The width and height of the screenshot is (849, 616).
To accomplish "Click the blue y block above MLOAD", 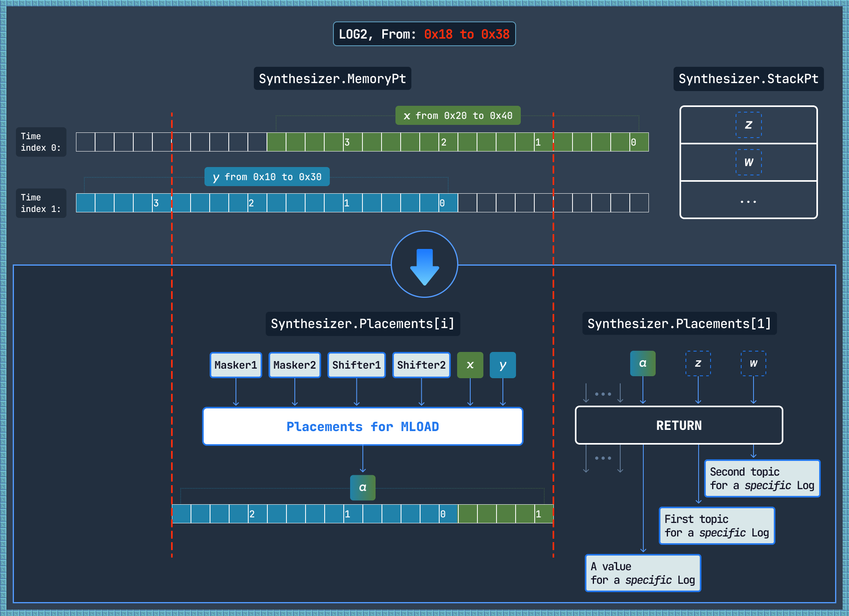I will (502, 365).
